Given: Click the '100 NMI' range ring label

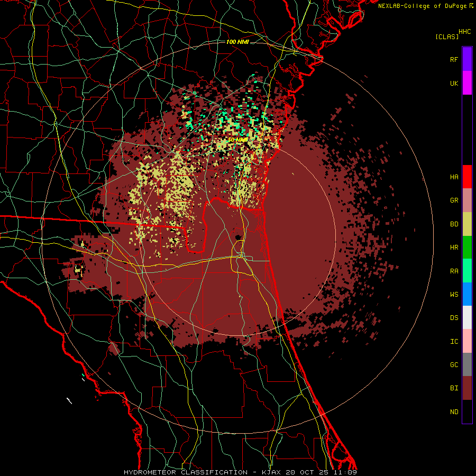Looking at the screenshot, I should tap(237, 42).
